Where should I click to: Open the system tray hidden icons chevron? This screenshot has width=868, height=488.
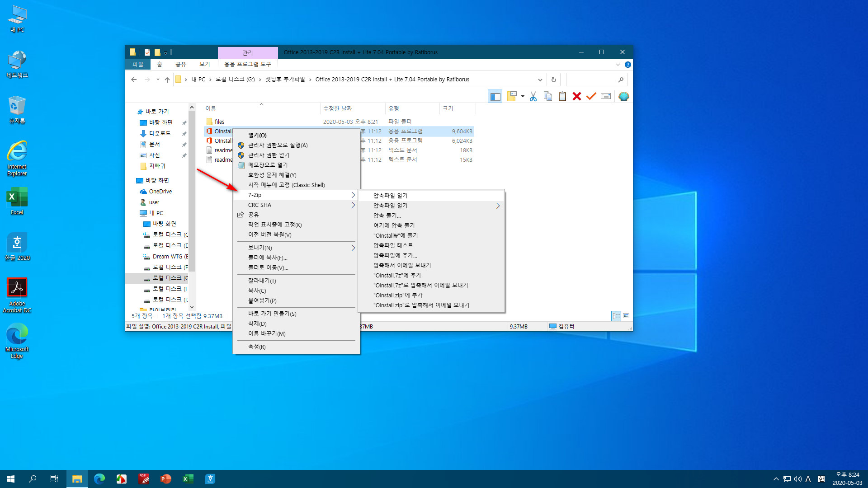(776, 479)
